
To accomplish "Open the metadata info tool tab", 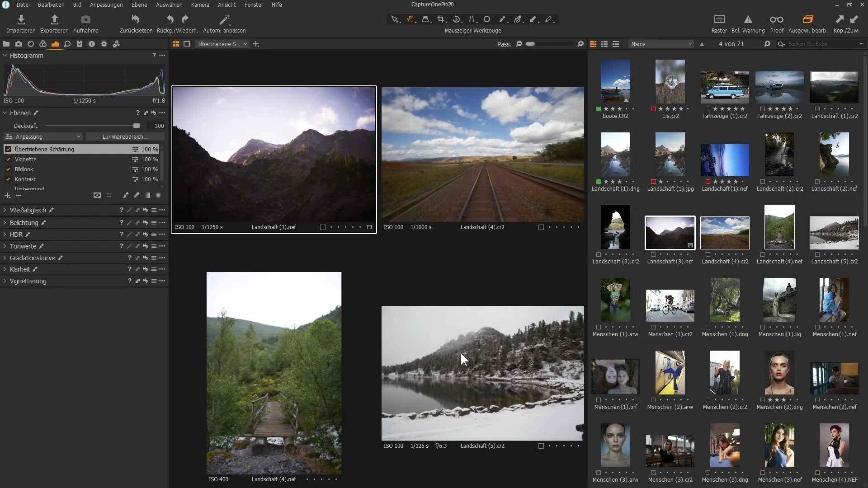I will point(92,44).
